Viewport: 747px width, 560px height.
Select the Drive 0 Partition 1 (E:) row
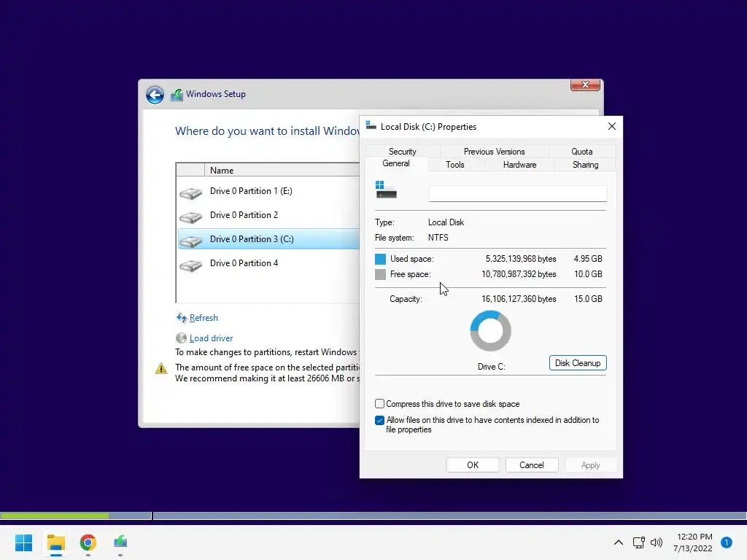point(268,191)
